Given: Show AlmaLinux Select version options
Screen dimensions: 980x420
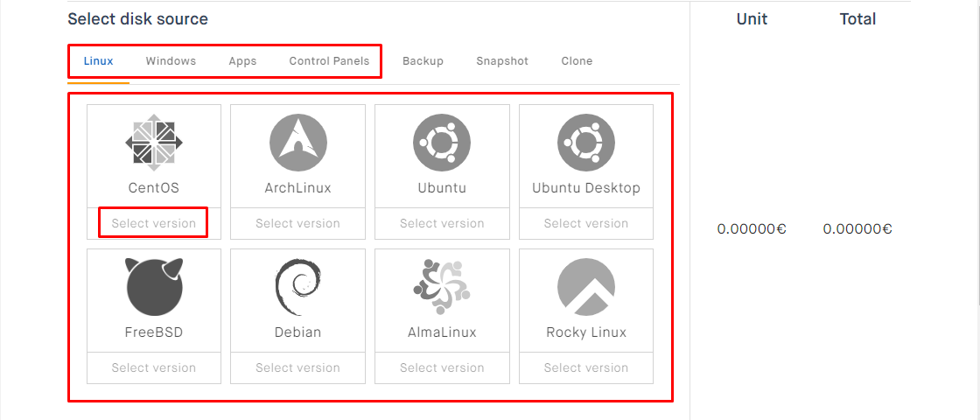Looking at the screenshot, I should click(442, 367).
